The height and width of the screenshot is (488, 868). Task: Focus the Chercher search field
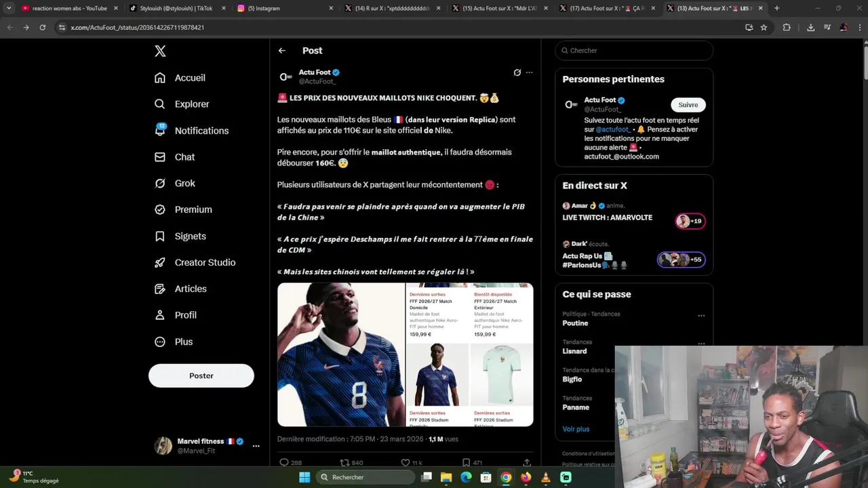coord(634,51)
